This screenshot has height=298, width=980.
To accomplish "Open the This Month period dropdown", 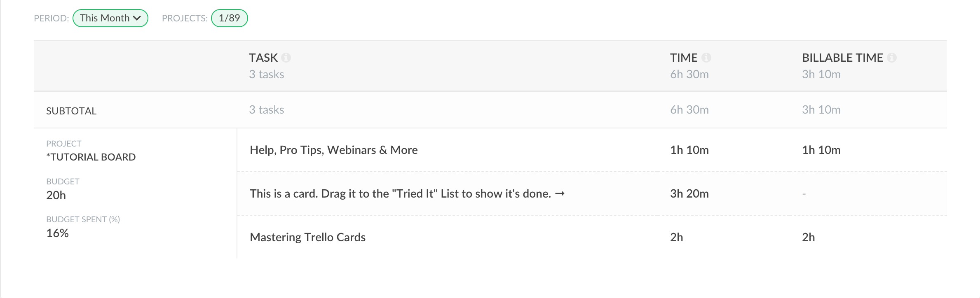I will (x=110, y=18).
